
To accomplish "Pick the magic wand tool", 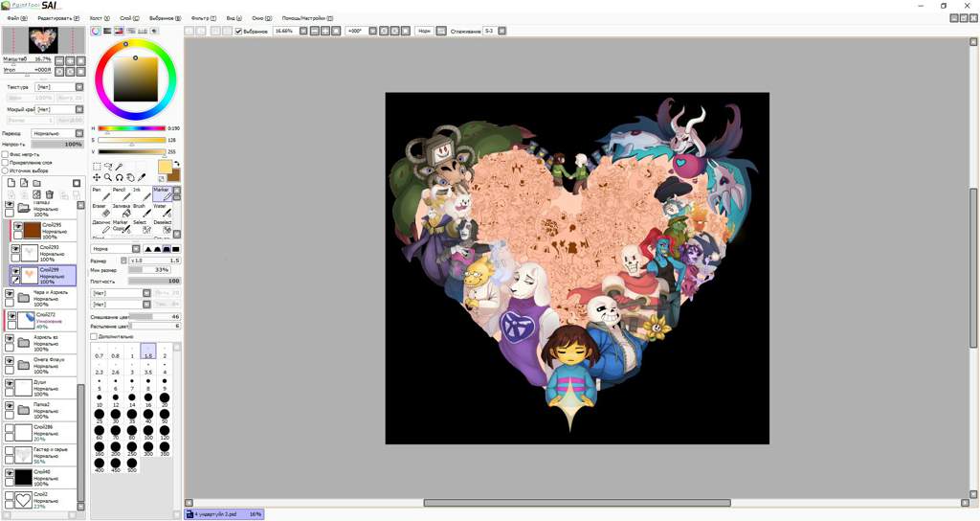I will (119, 167).
